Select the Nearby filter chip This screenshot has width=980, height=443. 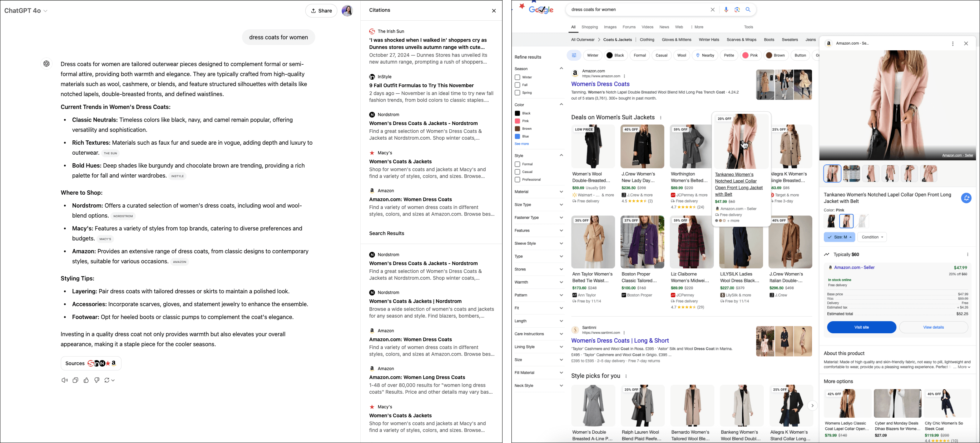tap(705, 55)
